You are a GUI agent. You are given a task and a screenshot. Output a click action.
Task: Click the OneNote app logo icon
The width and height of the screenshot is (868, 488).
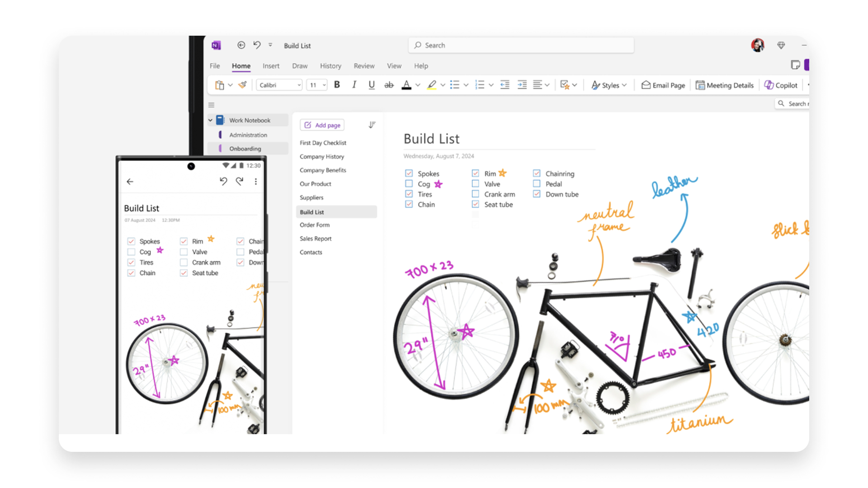tap(216, 45)
